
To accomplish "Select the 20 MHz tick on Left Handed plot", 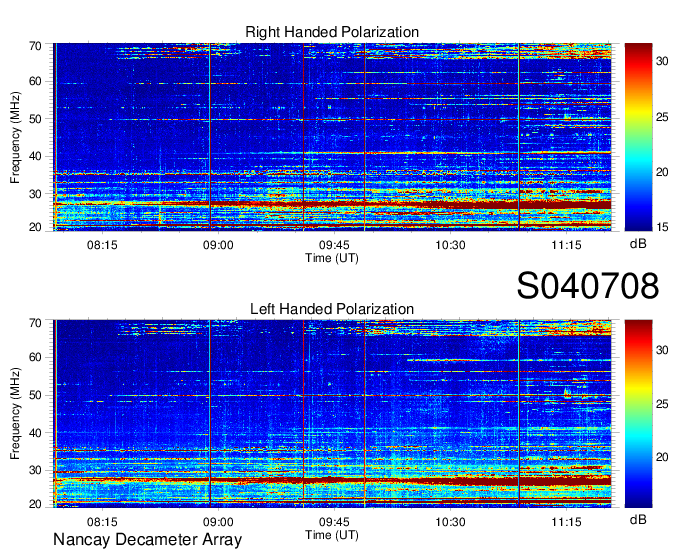I will tap(35, 504).
